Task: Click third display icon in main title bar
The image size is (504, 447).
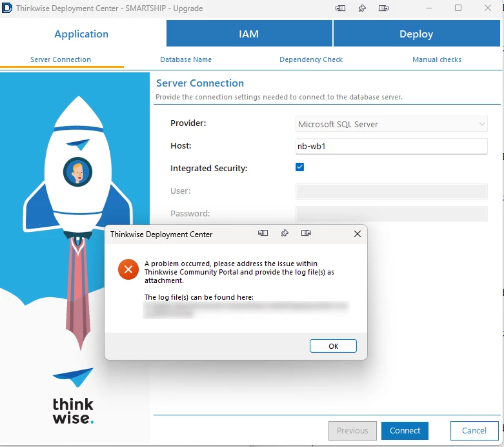Action: 383,8
